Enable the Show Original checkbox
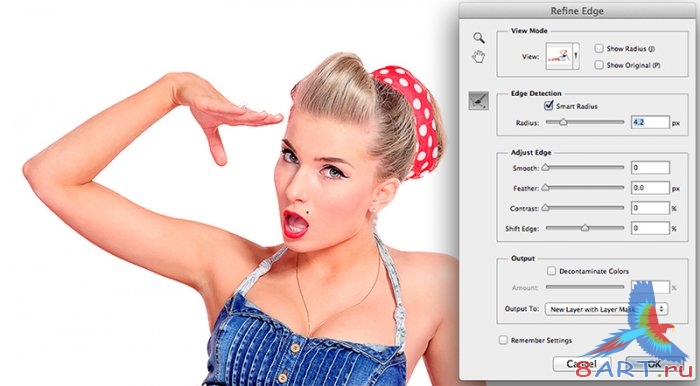The height and width of the screenshot is (386, 700). 599,65
